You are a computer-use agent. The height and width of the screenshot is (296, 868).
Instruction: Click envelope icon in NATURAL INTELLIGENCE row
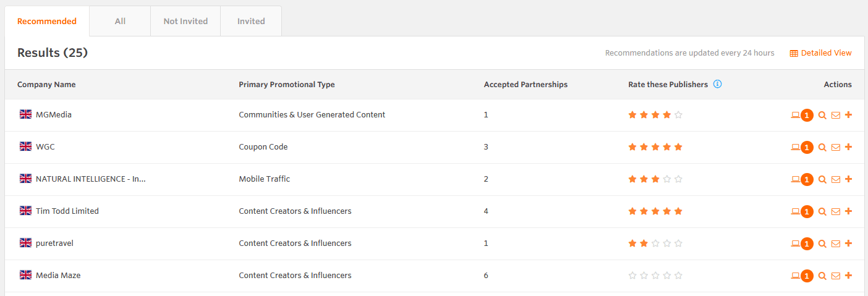835,179
